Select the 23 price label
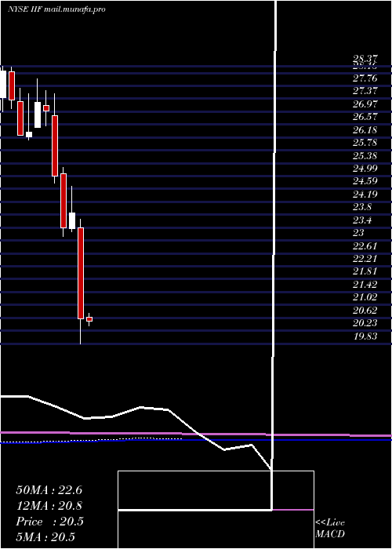The width and height of the screenshot is (392, 549). click(358, 233)
